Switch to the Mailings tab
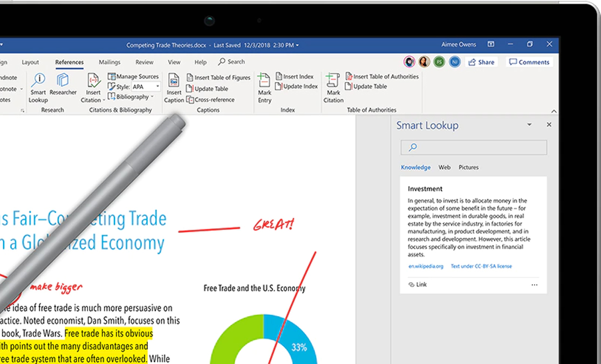601x364 pixels. pos(110,62)
